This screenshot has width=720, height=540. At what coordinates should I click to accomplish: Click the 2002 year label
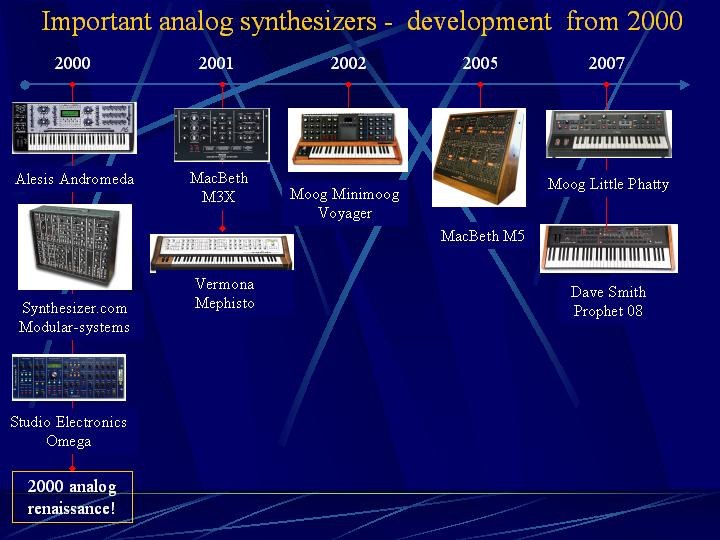point(348,63)
